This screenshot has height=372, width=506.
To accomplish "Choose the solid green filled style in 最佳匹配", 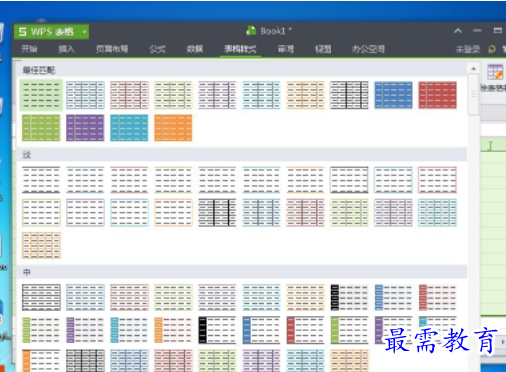I will (41, 128).
